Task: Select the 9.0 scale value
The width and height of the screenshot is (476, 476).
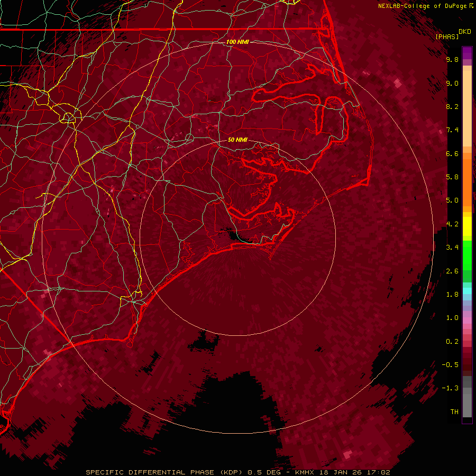Action: point(452,84)
